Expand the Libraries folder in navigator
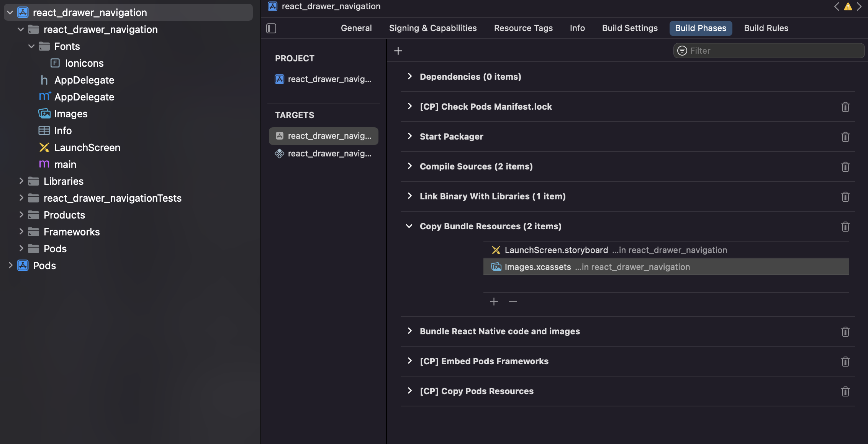This screenshot has height=444, width=868. click(x=21, y=181)
